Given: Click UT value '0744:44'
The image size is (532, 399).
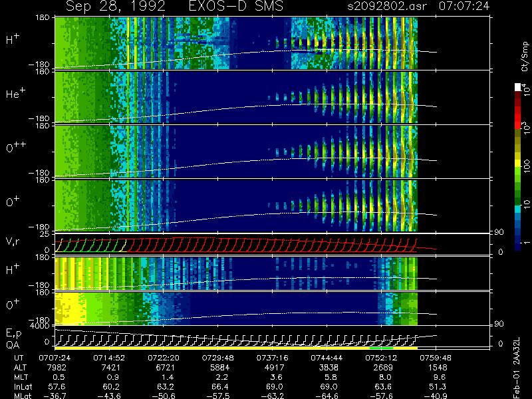Looking at the screenshot, I should 327,358.
